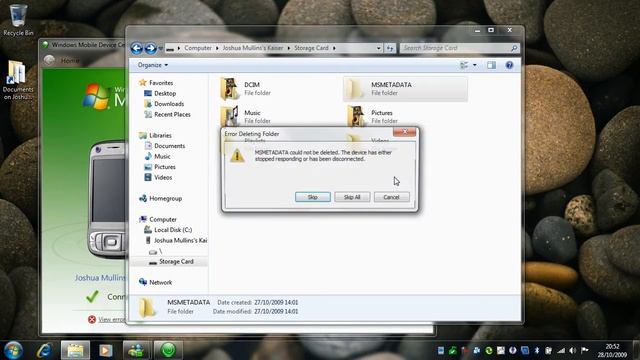Go forward with Explorer Forward arrow
Viewport: 640px width, 360px height.
click(x=151, y=48)
